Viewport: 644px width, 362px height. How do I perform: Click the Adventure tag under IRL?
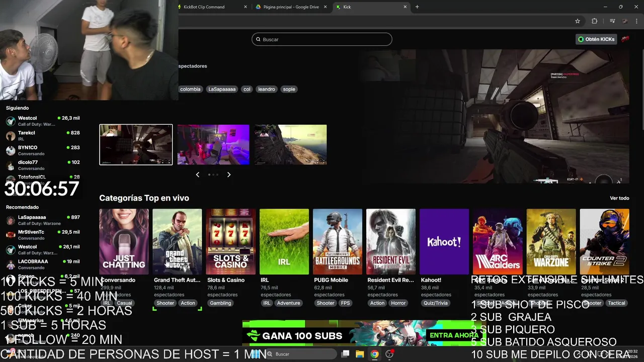[x=288, y=303]
